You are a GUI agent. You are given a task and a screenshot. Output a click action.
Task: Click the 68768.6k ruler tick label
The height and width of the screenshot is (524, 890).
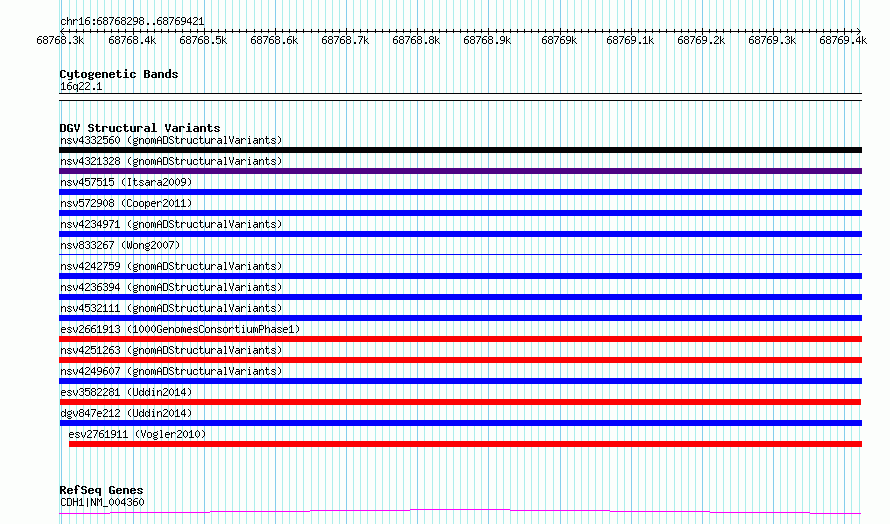tap(274, 40)
